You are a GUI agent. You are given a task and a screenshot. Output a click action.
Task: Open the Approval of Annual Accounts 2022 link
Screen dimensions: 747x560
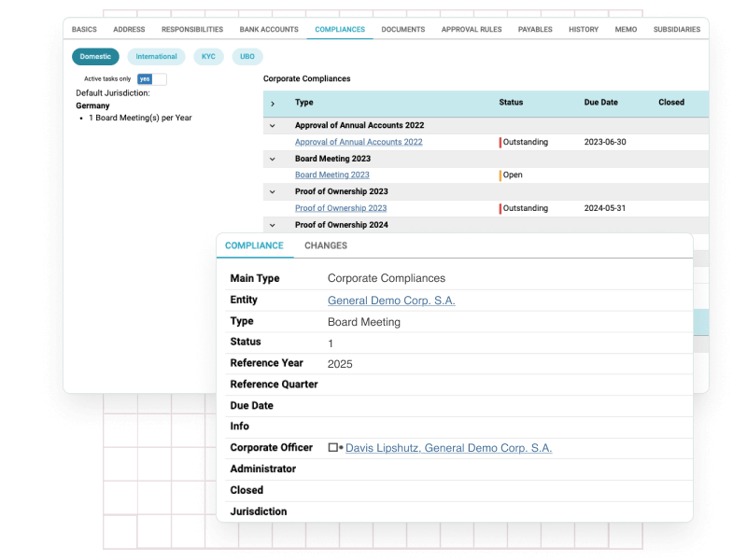359,142
